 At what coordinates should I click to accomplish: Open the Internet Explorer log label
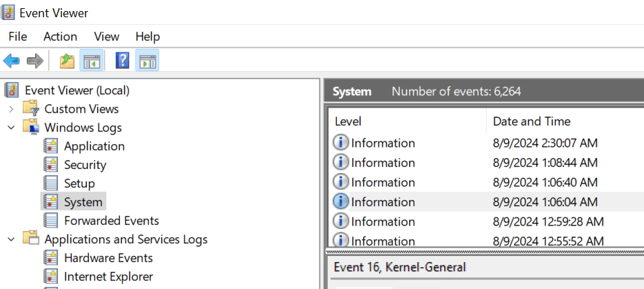tap(108, 277)
